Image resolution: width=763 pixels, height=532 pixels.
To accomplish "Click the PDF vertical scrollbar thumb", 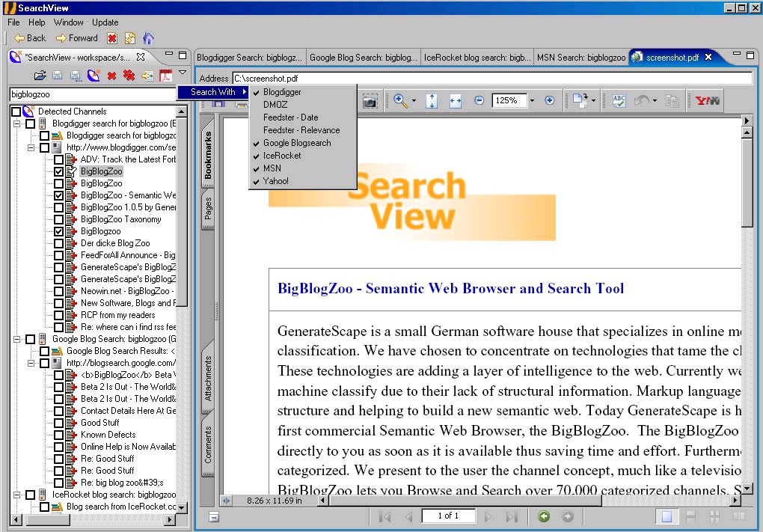I will (x=747, y=183).
